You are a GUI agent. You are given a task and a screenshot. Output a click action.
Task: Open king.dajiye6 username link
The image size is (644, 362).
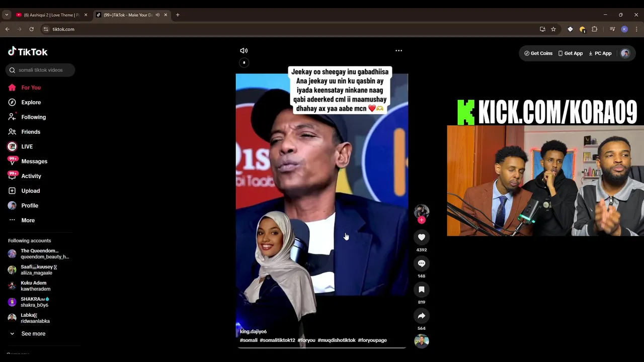tap(253, 331)
